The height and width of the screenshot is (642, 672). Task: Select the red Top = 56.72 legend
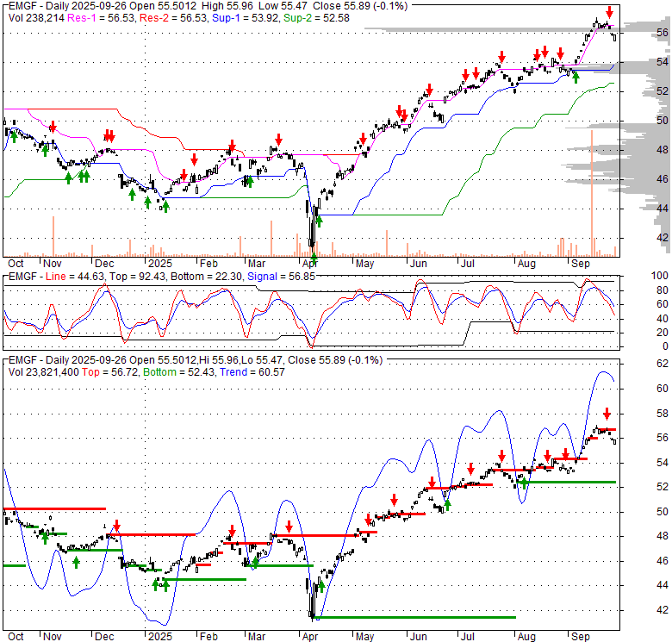tap(110, 372)
